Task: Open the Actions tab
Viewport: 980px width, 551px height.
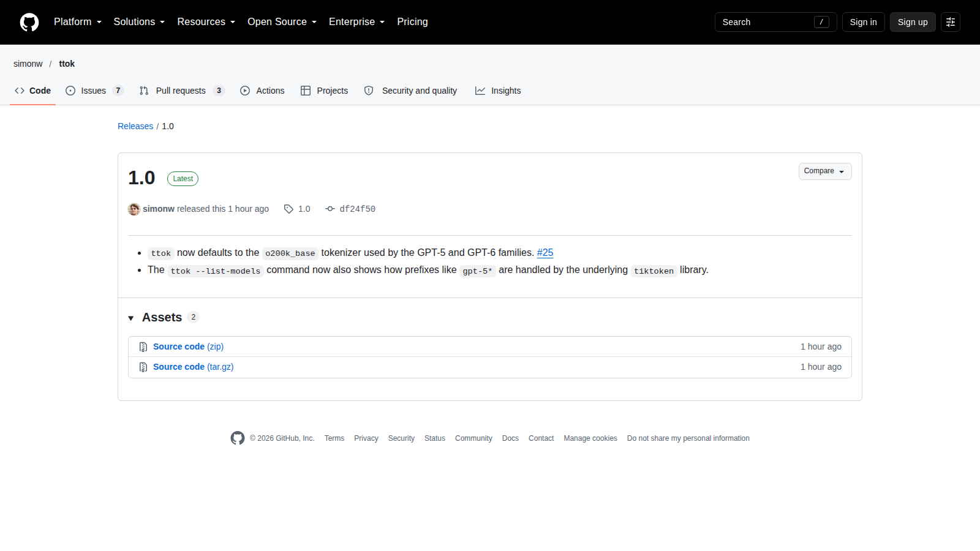Action: pyautogui.click(x=262, y=91)
